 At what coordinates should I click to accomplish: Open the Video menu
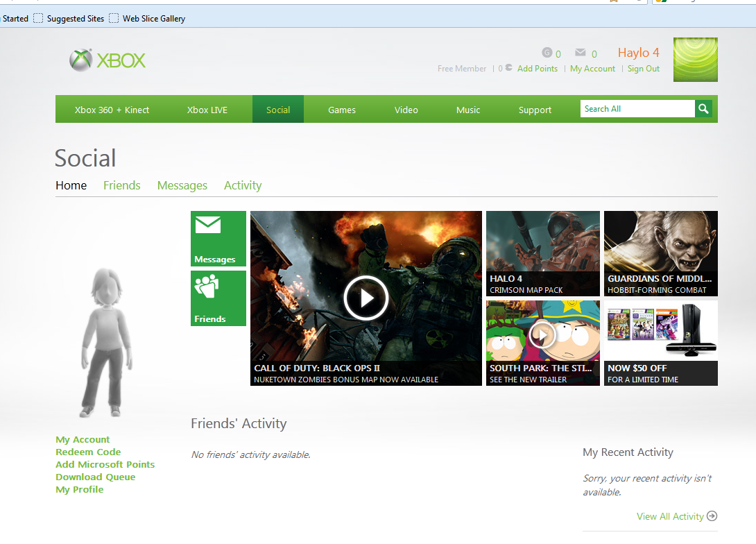pyautogui.click(x=406, y=110)
